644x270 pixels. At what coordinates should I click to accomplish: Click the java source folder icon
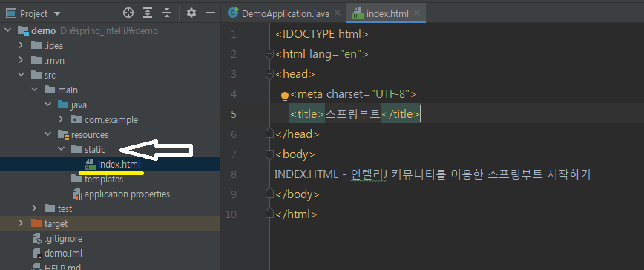point(63,105)
